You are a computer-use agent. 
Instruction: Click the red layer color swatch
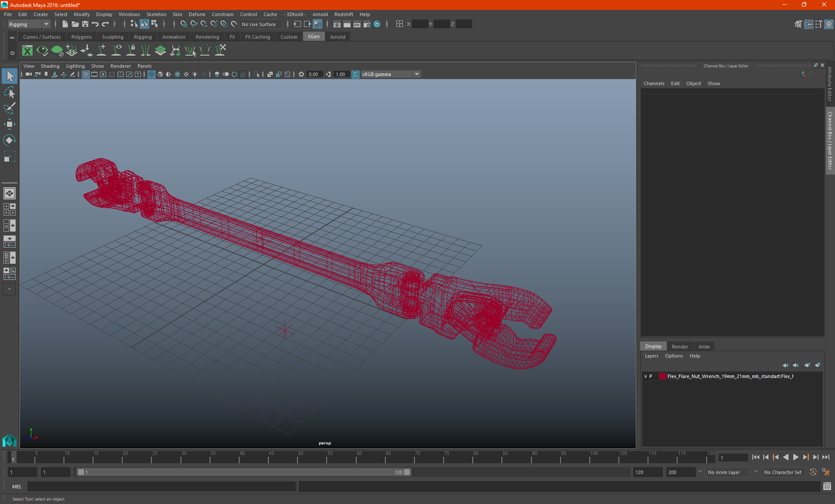click(x=663, y=376)
